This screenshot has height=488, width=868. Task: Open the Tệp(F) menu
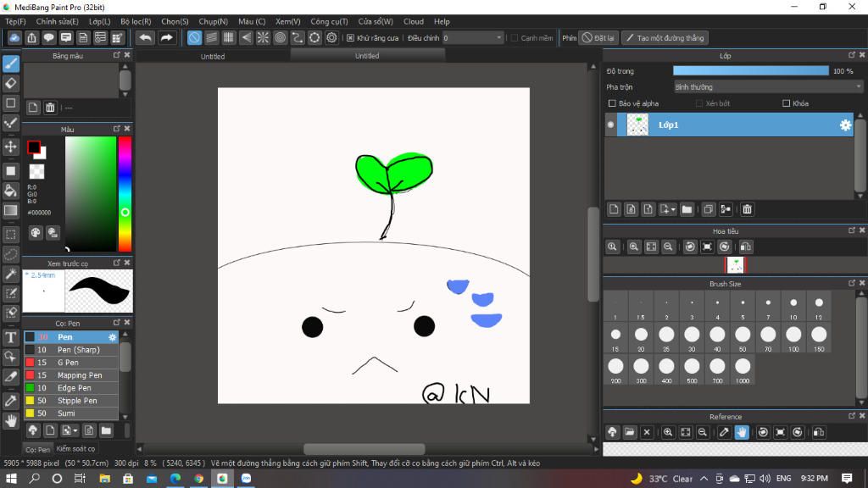[x=15, y=21]
